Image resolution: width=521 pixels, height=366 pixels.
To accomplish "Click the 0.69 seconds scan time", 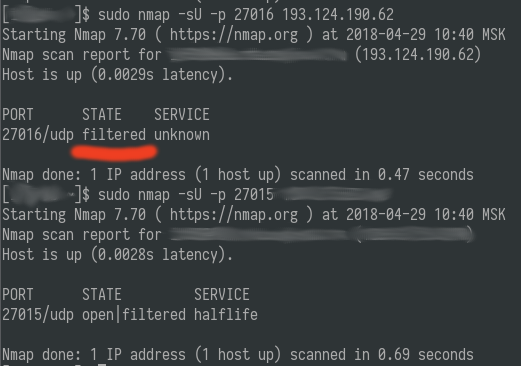I will pyautogui.click(x=426, y=355).
